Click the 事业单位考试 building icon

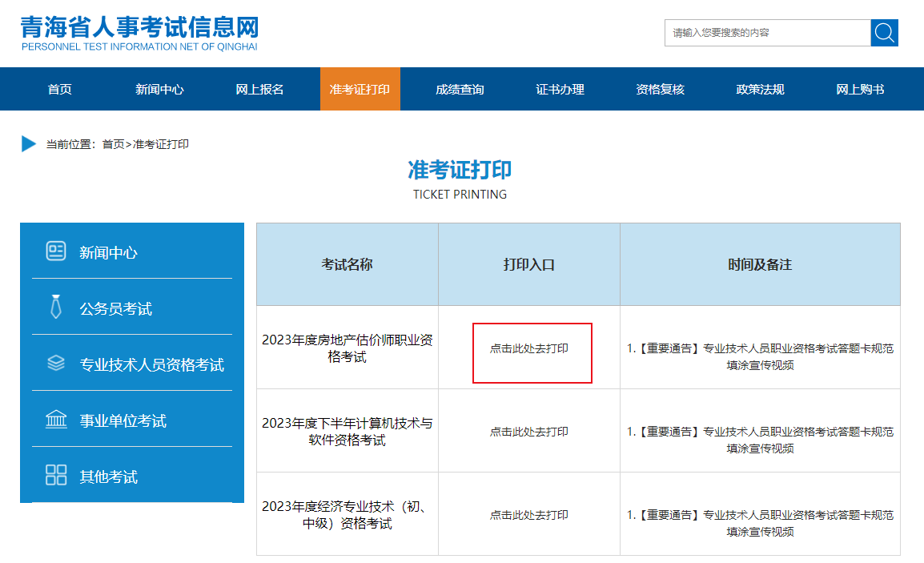56,420
